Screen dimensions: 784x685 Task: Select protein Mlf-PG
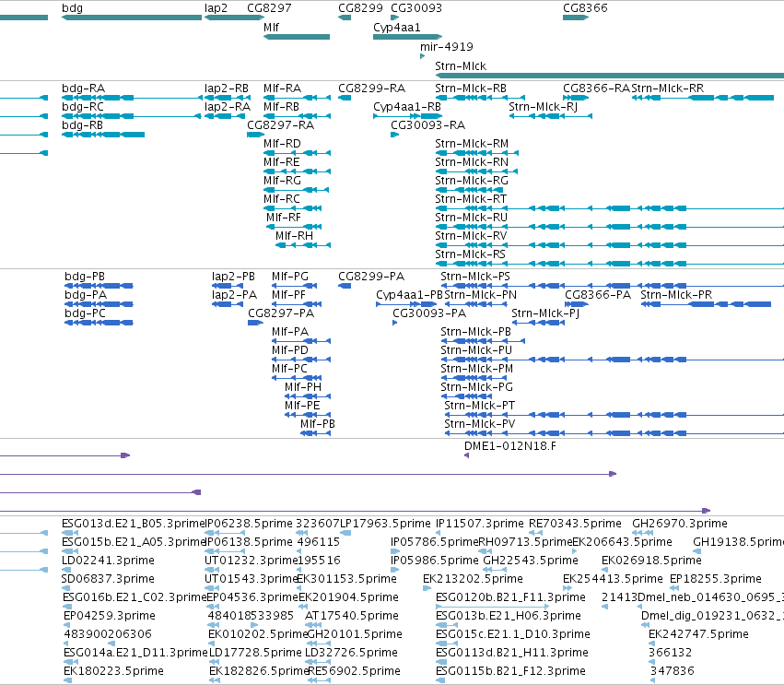pyautogui.click(x=290, y=277)
